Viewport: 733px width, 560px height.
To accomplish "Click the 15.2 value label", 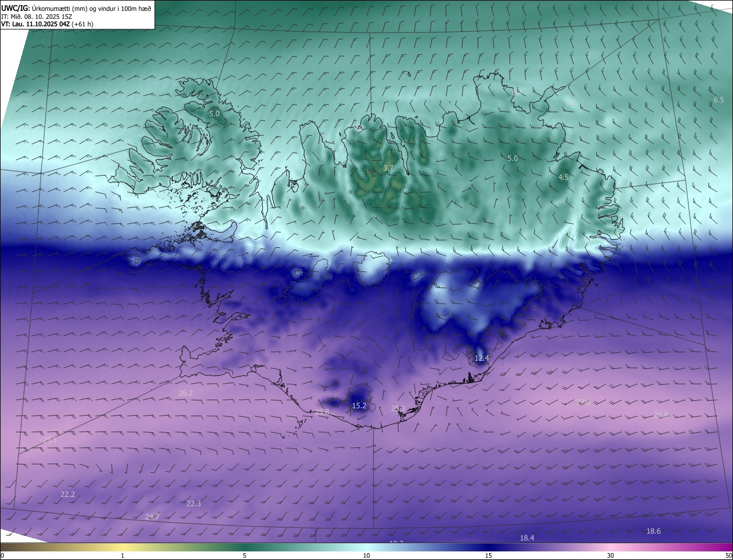I will 359,405.
